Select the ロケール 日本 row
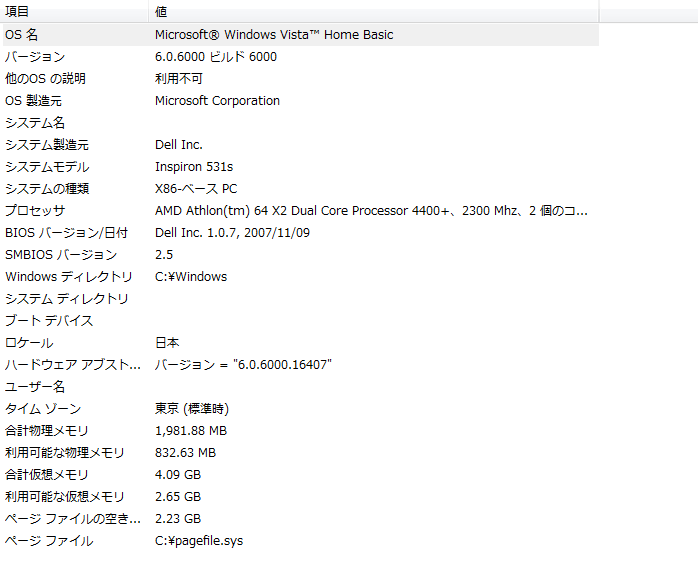The height and width of the screenshot is (576, 698). tap(30, 343)
